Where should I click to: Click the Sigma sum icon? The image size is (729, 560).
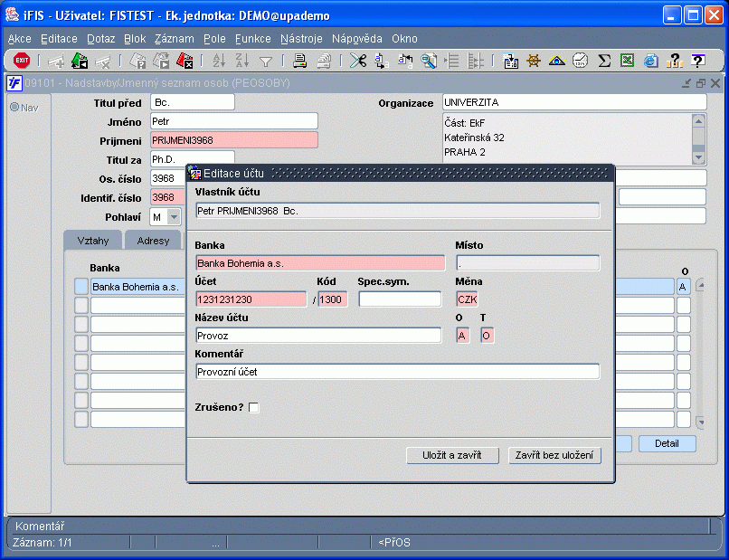coord(604,61)
